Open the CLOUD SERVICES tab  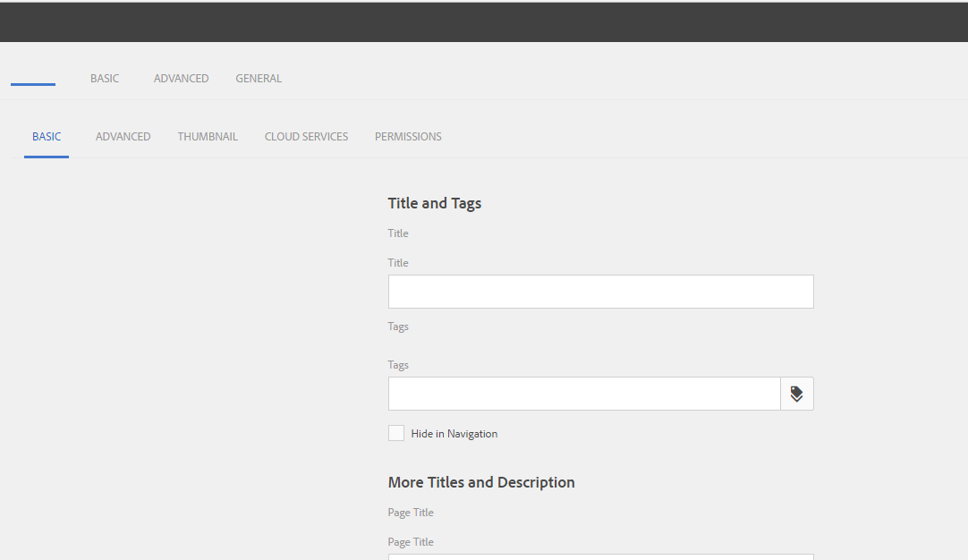click(x=306, y=137)
